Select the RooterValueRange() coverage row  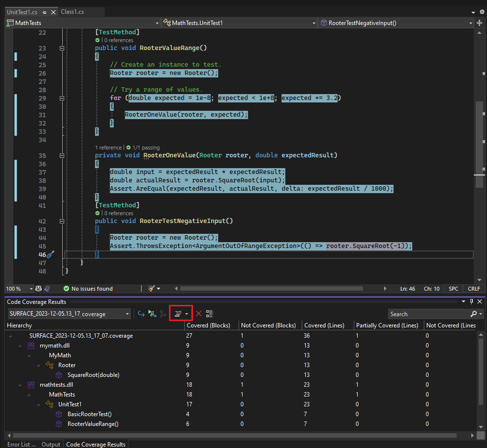(x=93, y=424)
